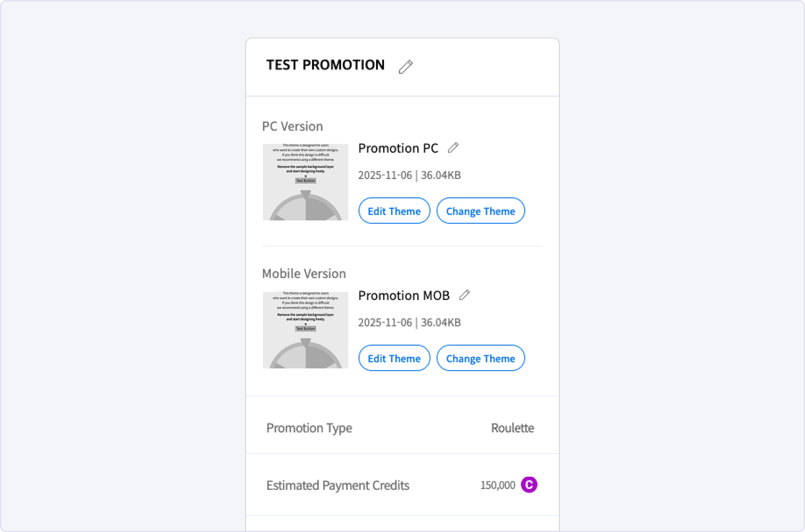Click the TEST PROMOTION title text

(325, 65)
